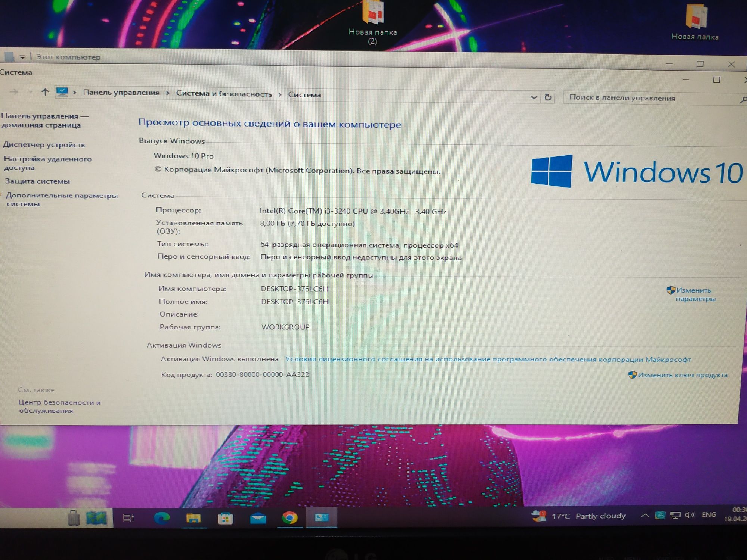The width and height of the screenshot is (747, 560).
Task: Switch ENG input language indicator
Action: [709, 515]
